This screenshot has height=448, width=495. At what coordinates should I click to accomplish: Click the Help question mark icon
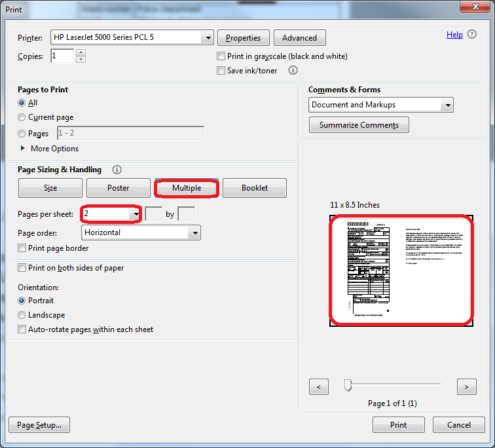471,35
